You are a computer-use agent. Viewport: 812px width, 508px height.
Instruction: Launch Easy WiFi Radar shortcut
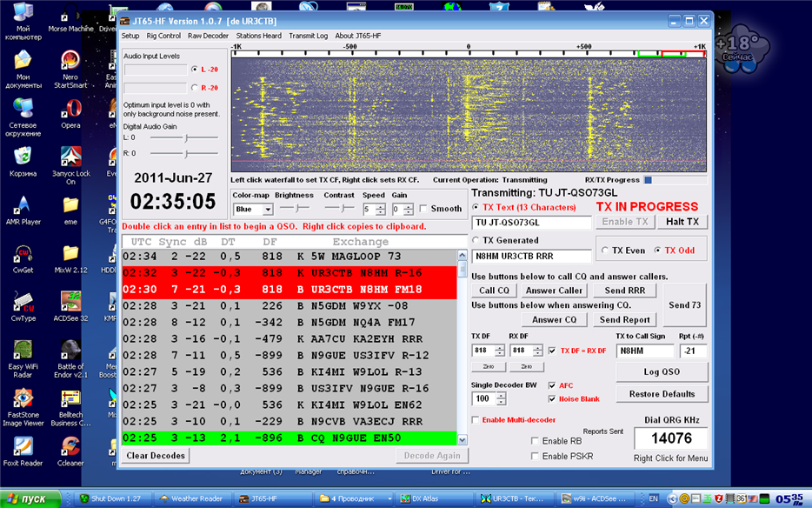click(x=23, y=358)
